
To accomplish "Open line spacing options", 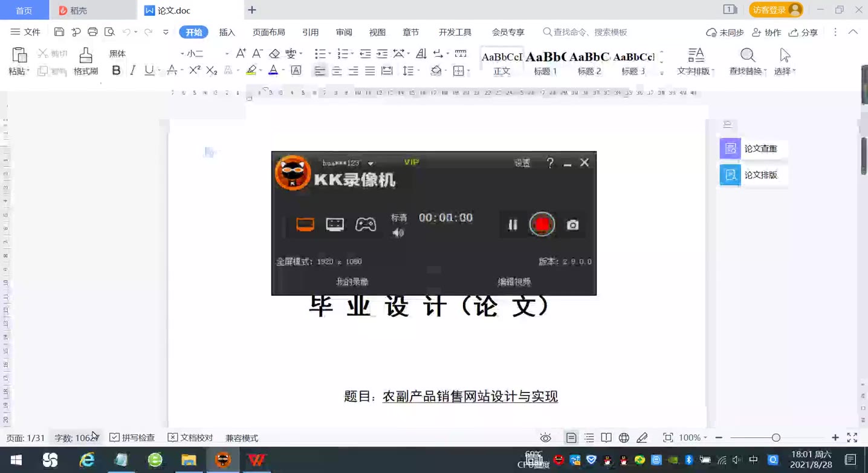I will tap(411, 71).
